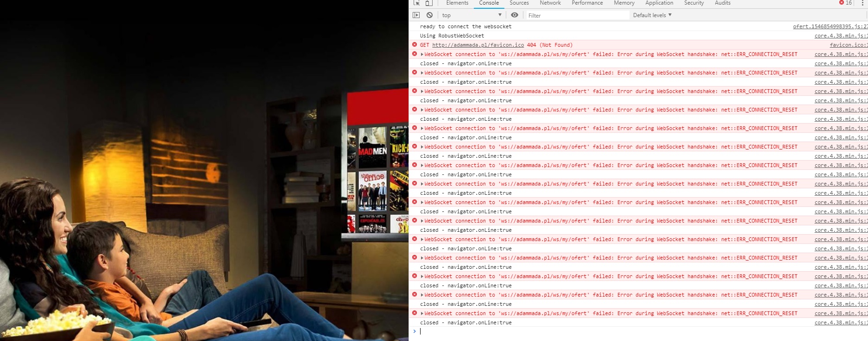This screenshot has width=868, height=341.
Task: Open the Elements tab
Action: pos(457,3)
